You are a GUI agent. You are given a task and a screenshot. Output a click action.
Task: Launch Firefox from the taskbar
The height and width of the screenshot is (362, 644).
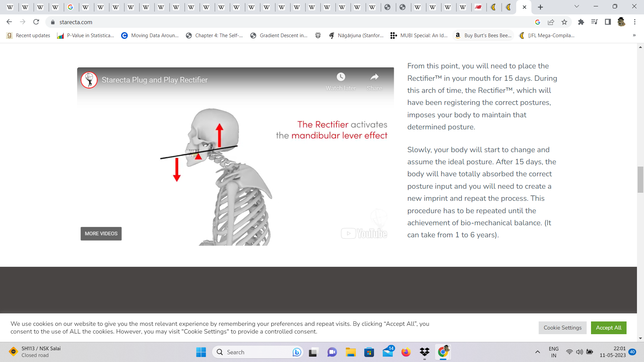click(x=406, y=352)
